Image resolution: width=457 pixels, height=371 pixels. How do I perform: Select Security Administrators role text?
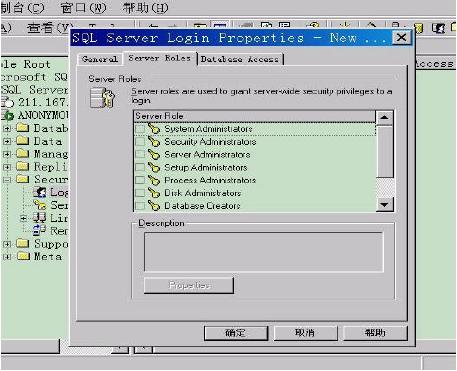[210, 142]
